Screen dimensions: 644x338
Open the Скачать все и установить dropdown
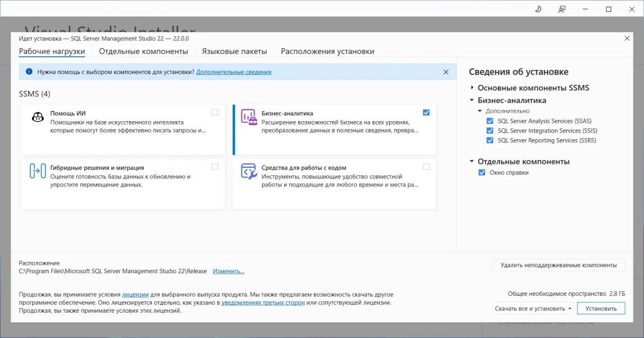[x=570, y=309]
